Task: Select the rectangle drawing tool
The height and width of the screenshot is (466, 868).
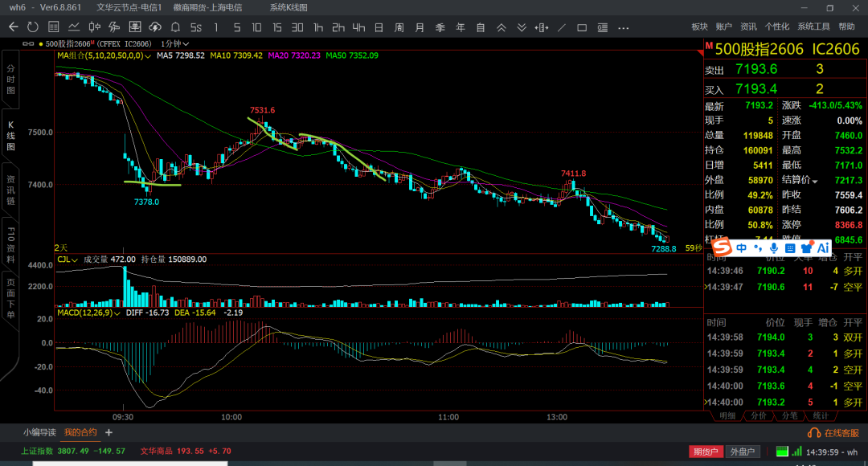Action: [x=582, y=27]
